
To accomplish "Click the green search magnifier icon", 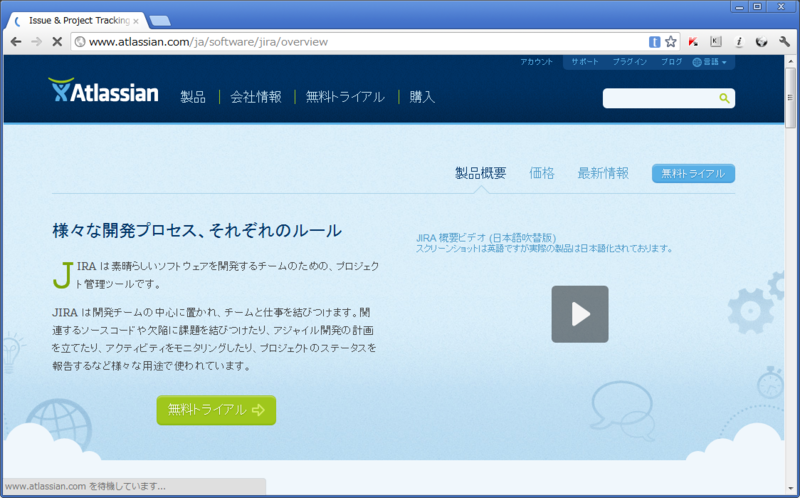I will pos(724,98).
